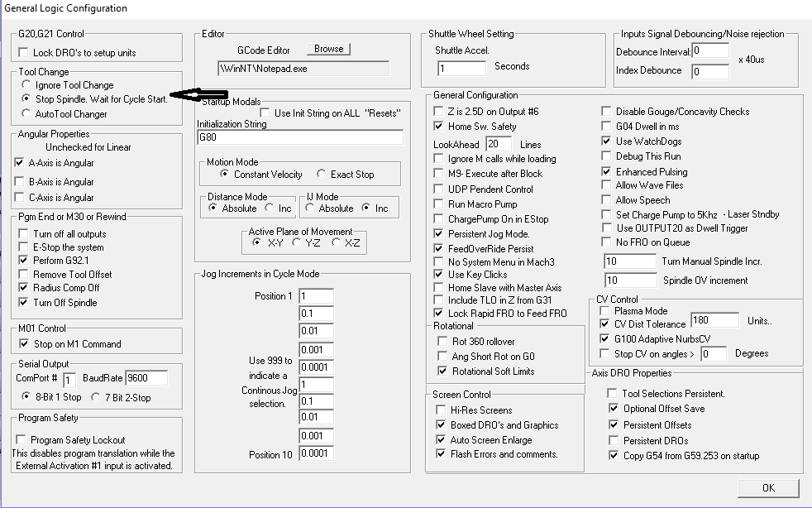Click the Initialization String field G80
812x508 pixels.
[300, 137]
